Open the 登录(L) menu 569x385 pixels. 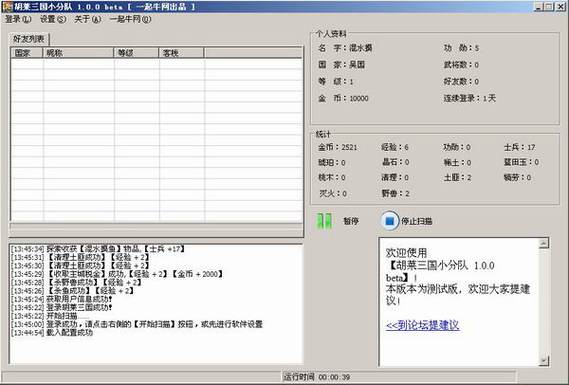point(18,19)
